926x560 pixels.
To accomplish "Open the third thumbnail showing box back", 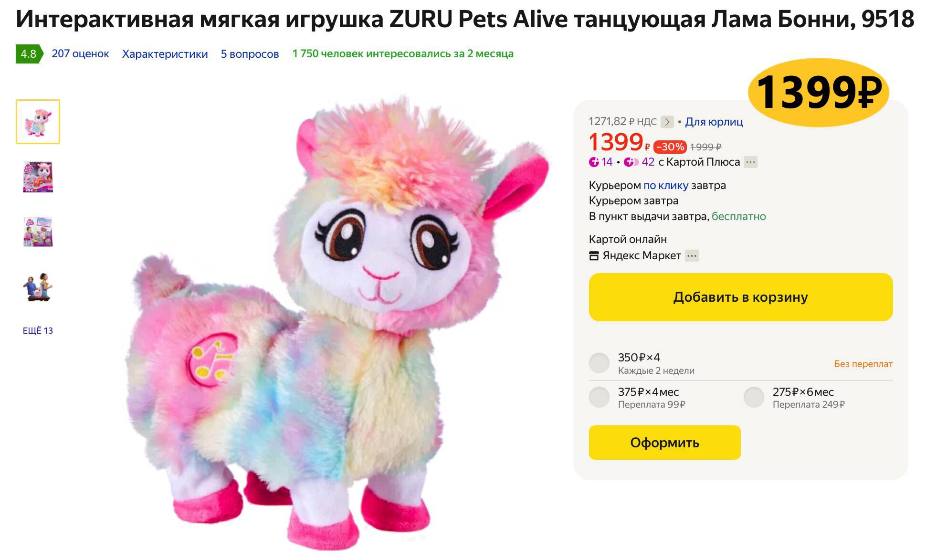I will [x=38, y=232].
